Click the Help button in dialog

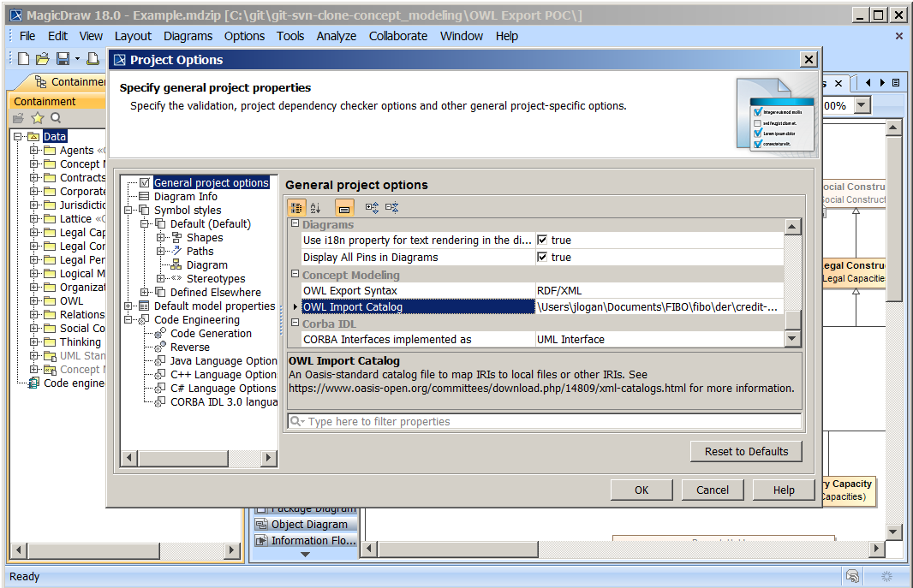[x=783, y=490]
